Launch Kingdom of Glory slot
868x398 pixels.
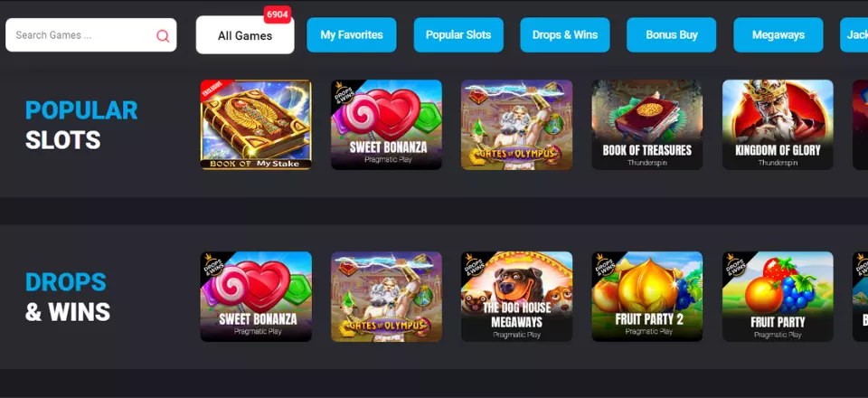(x=778, y=125)
